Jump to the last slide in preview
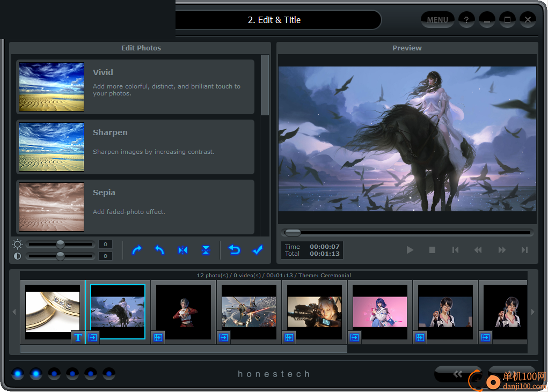 click(x=524, y=250)
